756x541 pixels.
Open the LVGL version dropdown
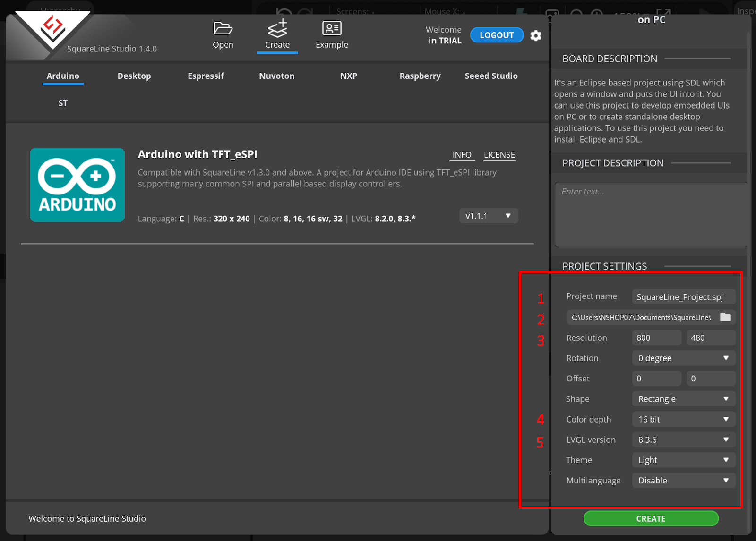pos(684,440)
